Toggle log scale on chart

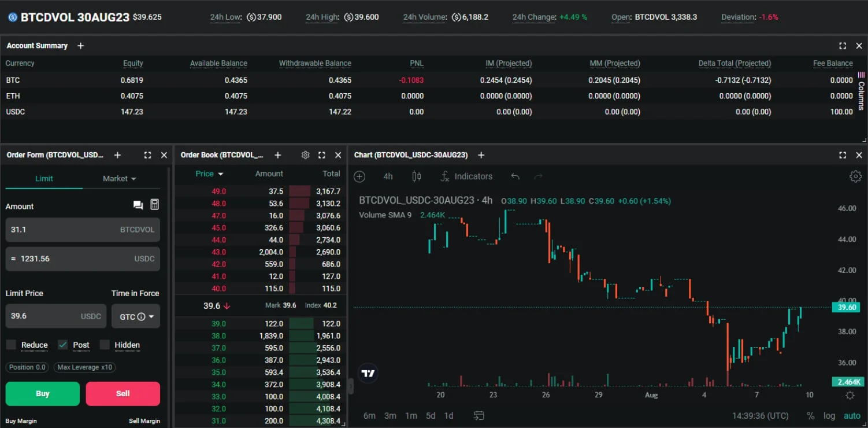(x=829, y=415)
